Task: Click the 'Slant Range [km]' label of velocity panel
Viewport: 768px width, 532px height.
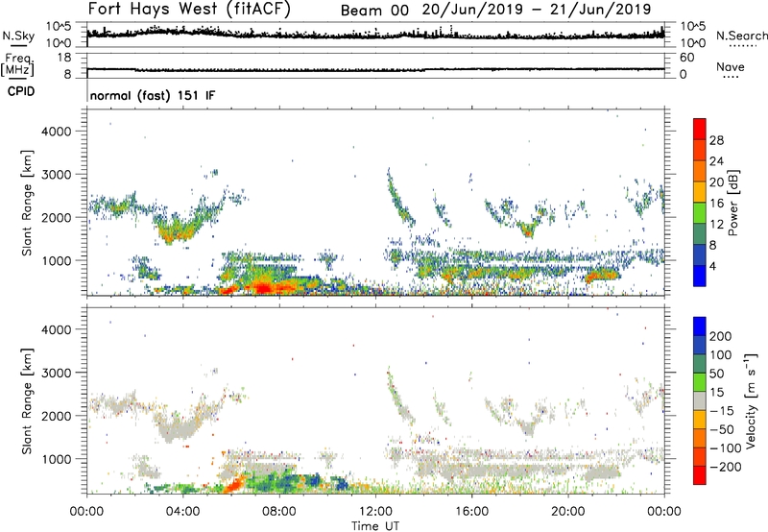Action: 27,400
